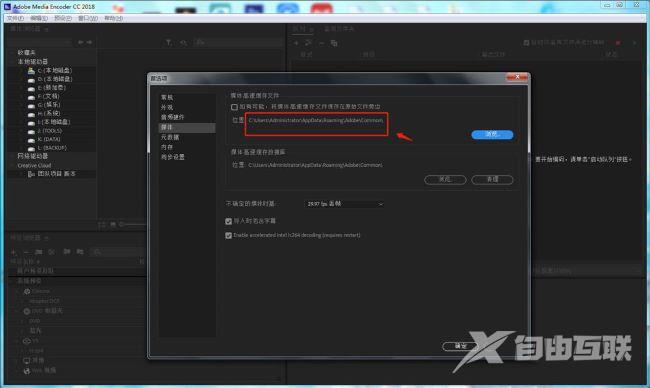Viewport: 650px width, 388px height.
Task: Click the blue 浏览 button for cache files
Action: pyautogui.click(x=492, y=134)
